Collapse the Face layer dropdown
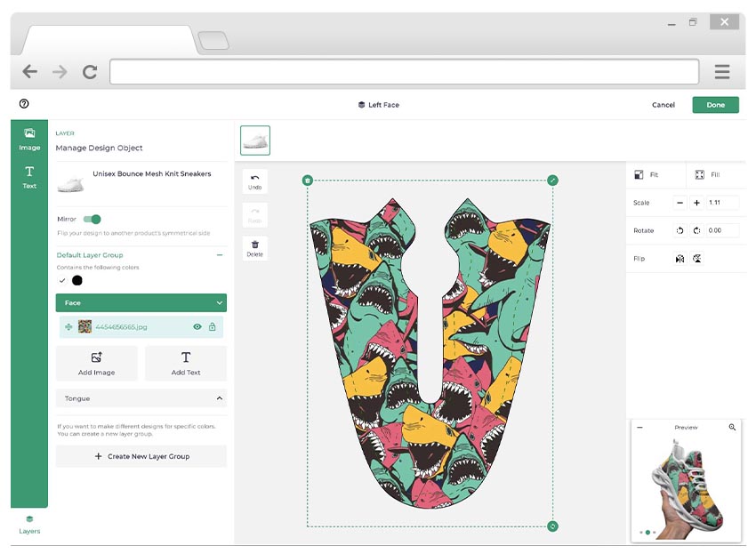Screen dimensions: 756x554 (219, 303)
